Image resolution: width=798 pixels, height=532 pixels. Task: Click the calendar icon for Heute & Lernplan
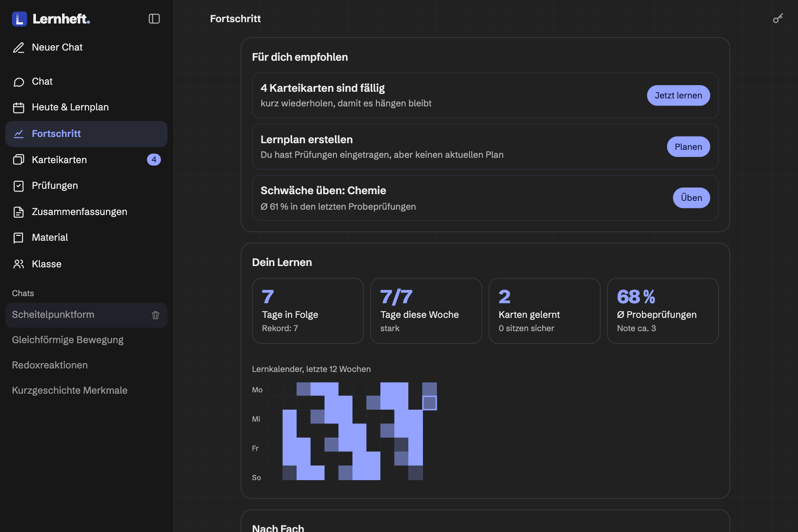[19, 108]
